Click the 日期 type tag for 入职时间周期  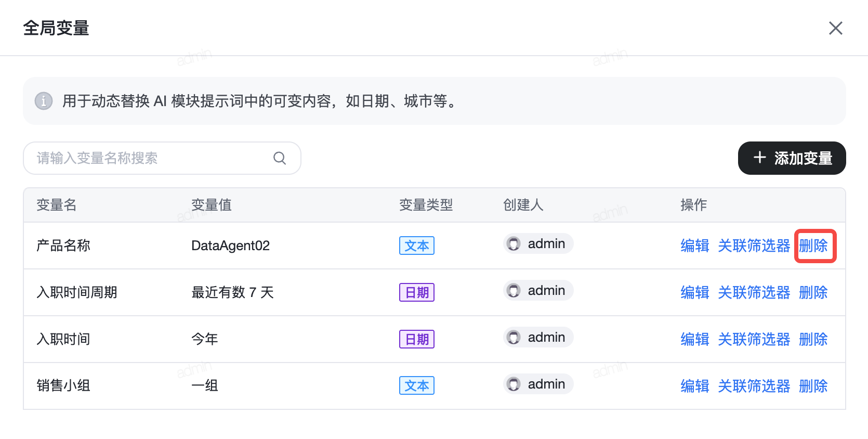pos(417,292)
